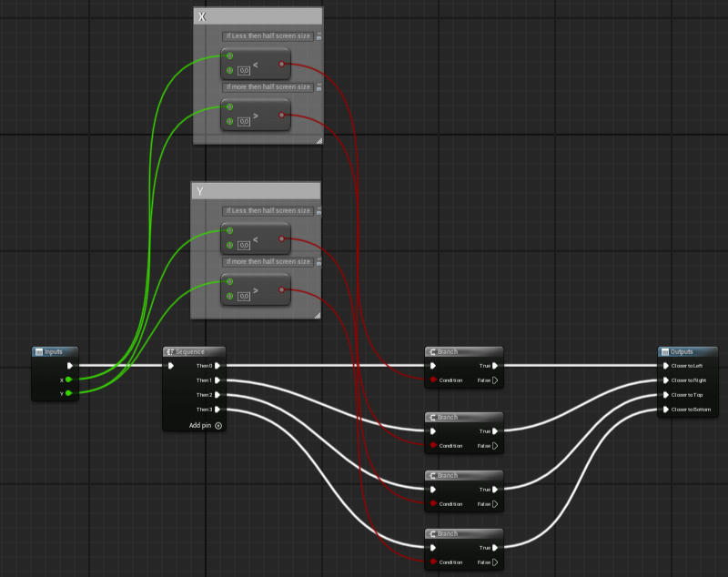The image size is (728, 577).
Task: Select the Y comment box title bar
Action: [x=256, y=191]
